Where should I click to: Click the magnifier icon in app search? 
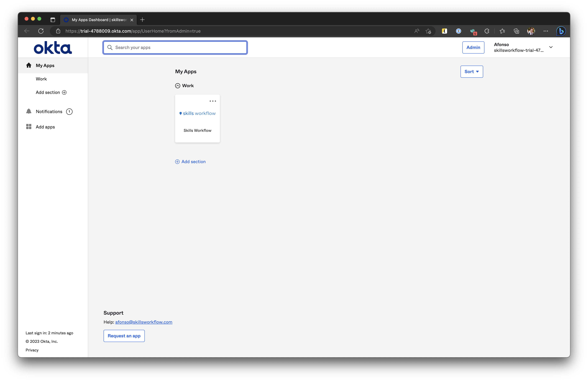tap(110, 48)
